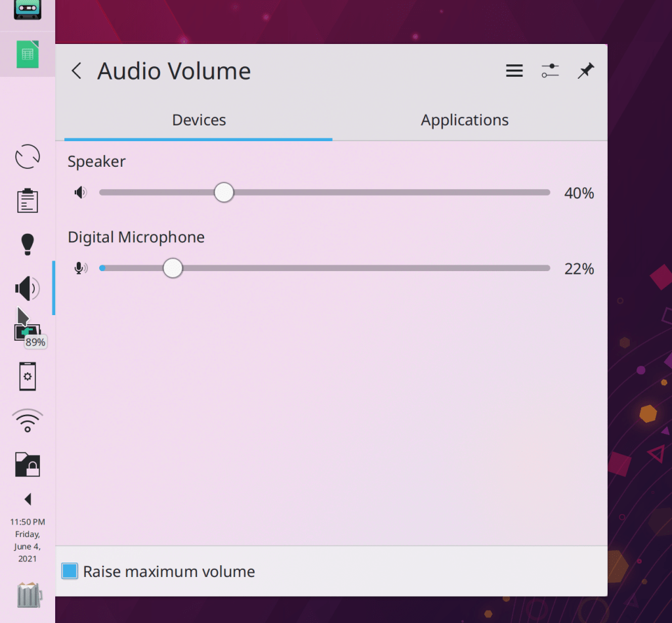
Task: Click the Speaker volume slider handle
Action: click(224, 192)
